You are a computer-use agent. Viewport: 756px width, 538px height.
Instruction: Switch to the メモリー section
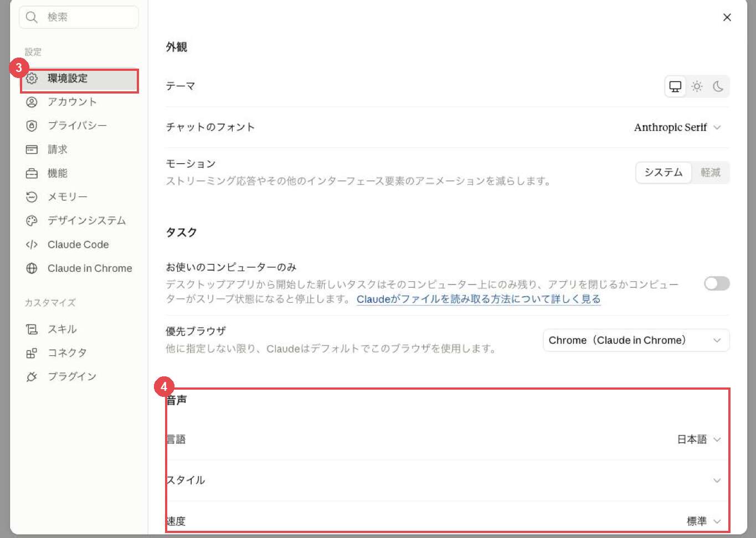coord(79,197)
